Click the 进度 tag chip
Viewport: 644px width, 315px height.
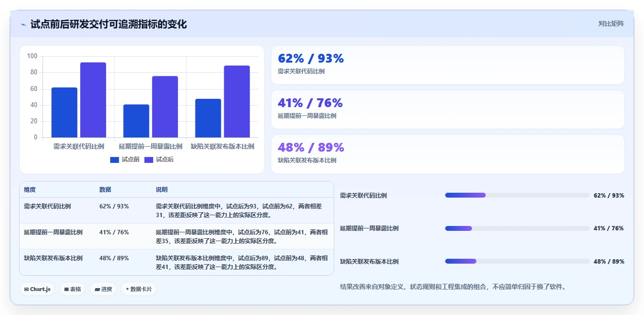pos(103,289)
